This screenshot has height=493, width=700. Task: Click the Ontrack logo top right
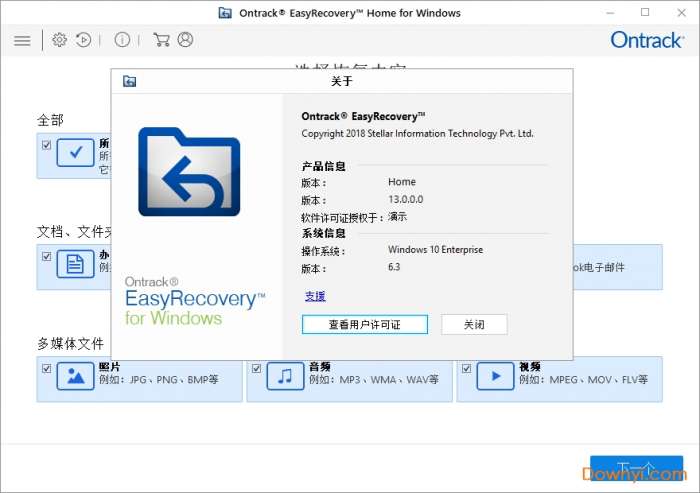pos(647,40)
